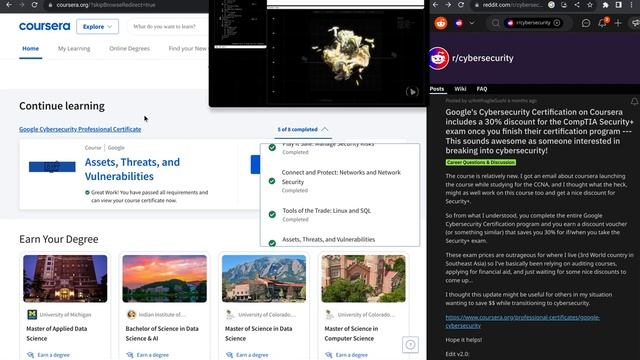Click Earn a degree under Bachelor of Science in Data Science & AI

click(147, 355)
